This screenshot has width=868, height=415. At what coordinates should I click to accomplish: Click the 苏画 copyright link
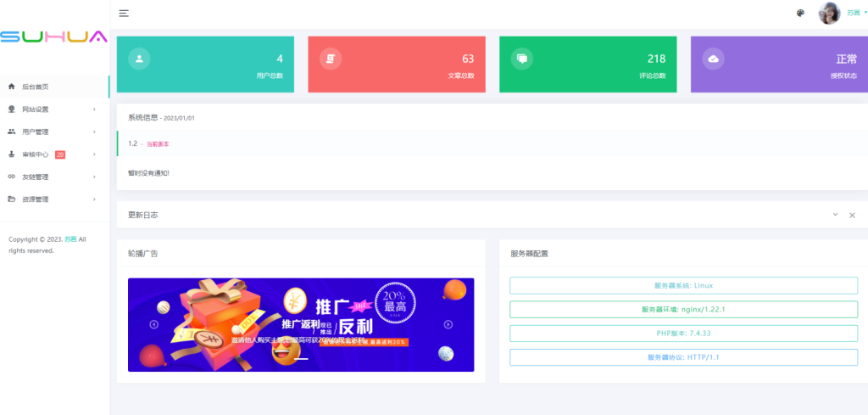click(70, 239)
